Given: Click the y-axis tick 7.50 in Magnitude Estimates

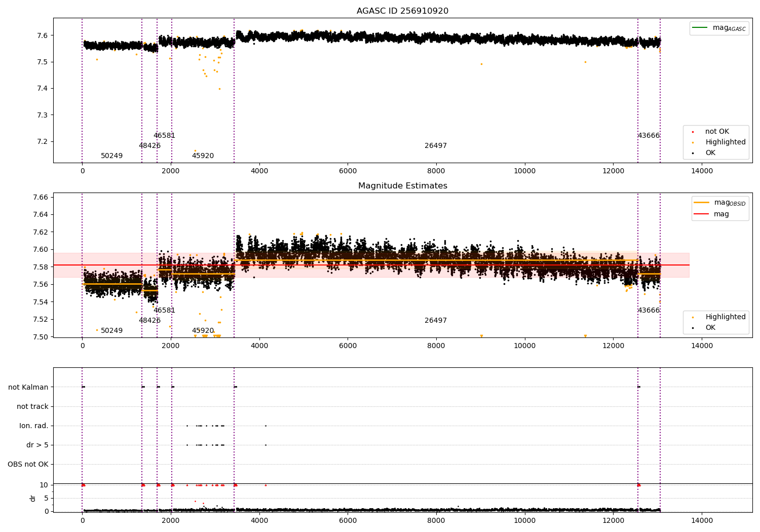Looking at the screenshot, I should (41, 337).
